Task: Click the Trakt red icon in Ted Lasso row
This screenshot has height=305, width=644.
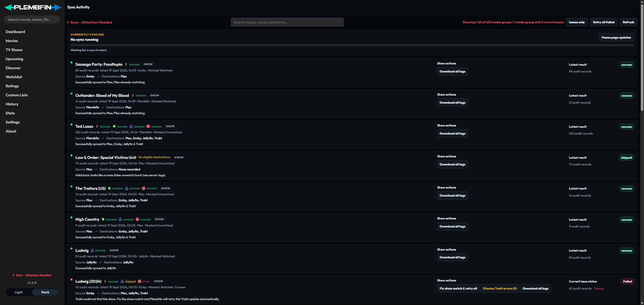Action: [148, 126]
